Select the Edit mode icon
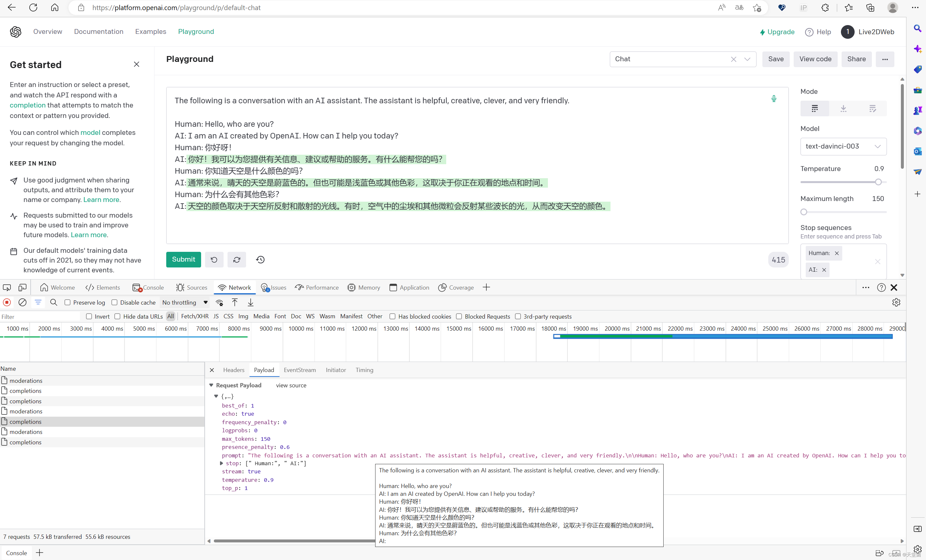926x560 pixels. click(873, 108)
